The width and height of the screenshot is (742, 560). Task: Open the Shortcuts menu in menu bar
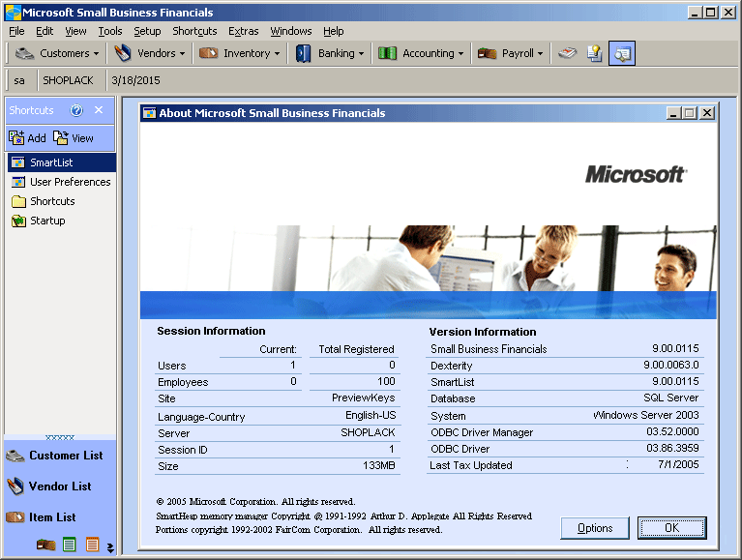coord(194,31)
